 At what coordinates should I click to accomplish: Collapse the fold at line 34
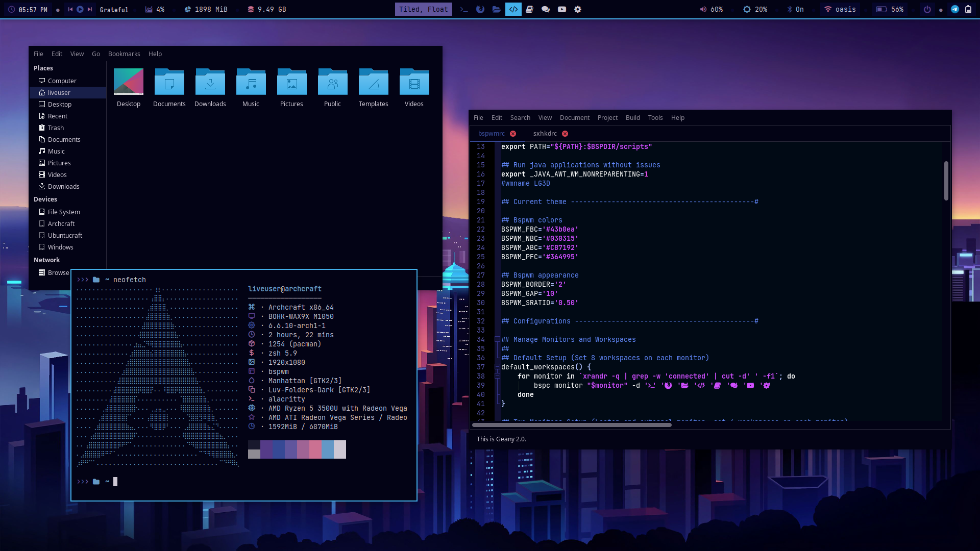[497, 339]
